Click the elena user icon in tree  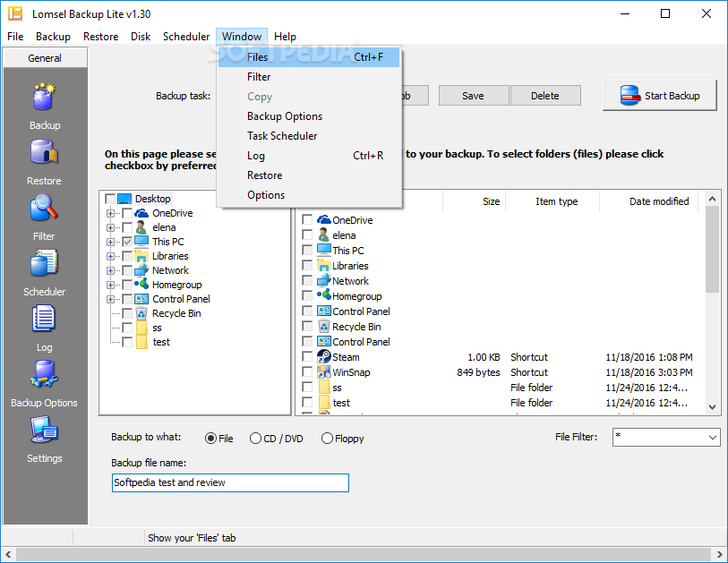coord(141,227)
